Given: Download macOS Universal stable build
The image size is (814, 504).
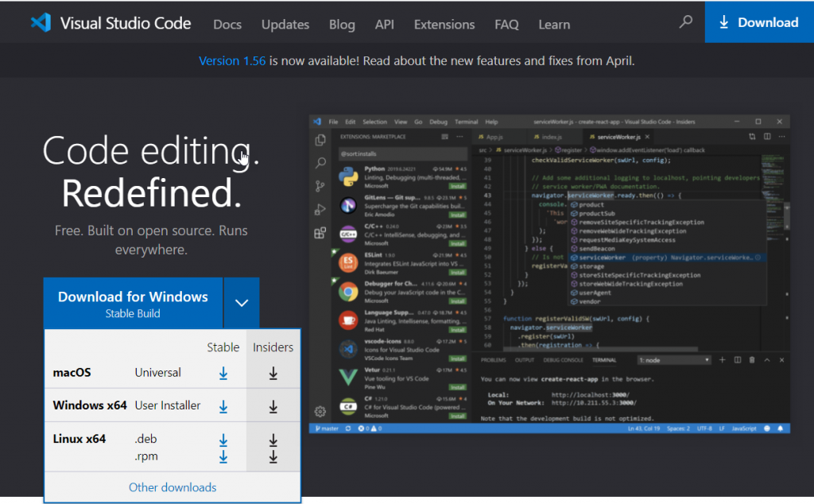Looking at the screenshot, I should [223, 373].
